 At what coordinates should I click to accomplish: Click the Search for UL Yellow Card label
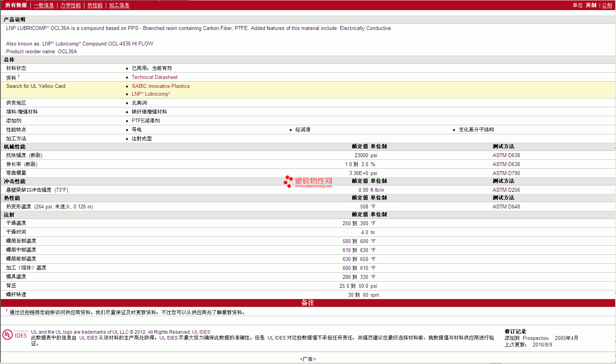tap(36, 86)
